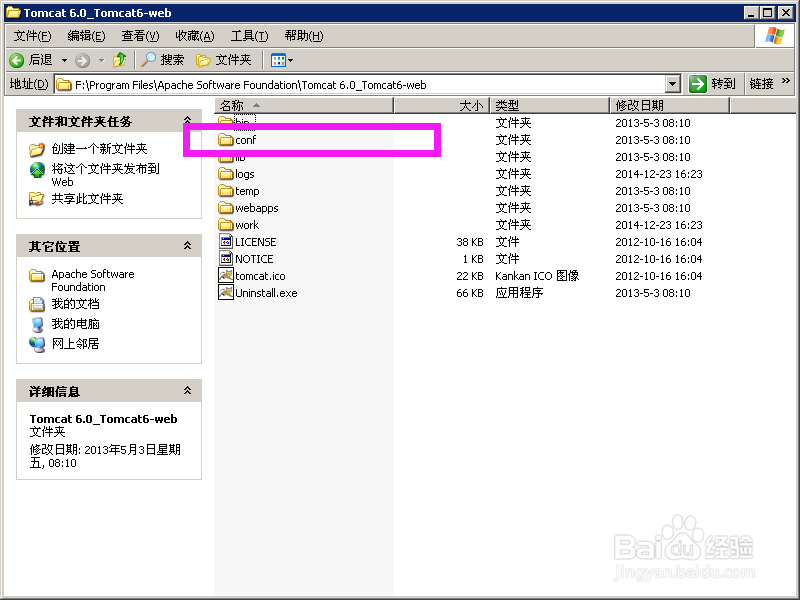Go to Apache Software Foundation folder link

(92, 281)
